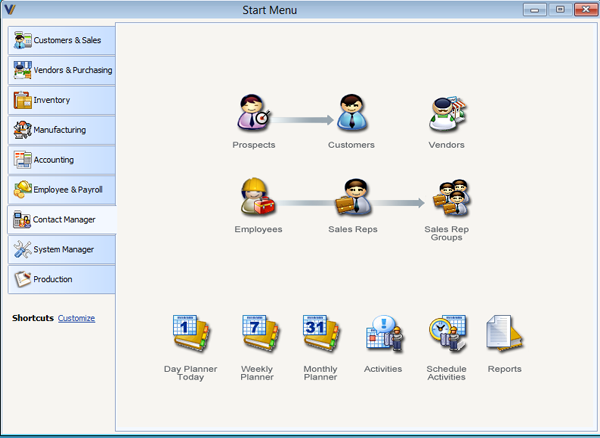Screen dimensions: 600x438
Task: Open the Employees icon
Action: 258,196
